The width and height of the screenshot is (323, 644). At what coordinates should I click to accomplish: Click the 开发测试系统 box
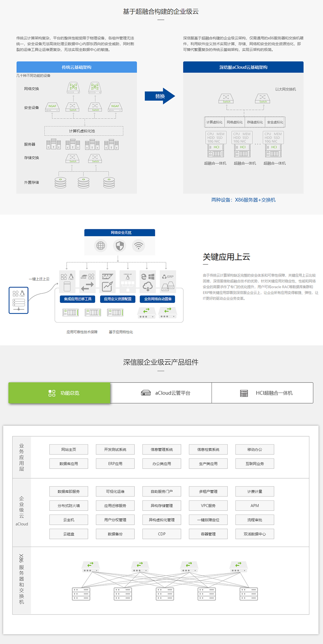click(115, 449)
